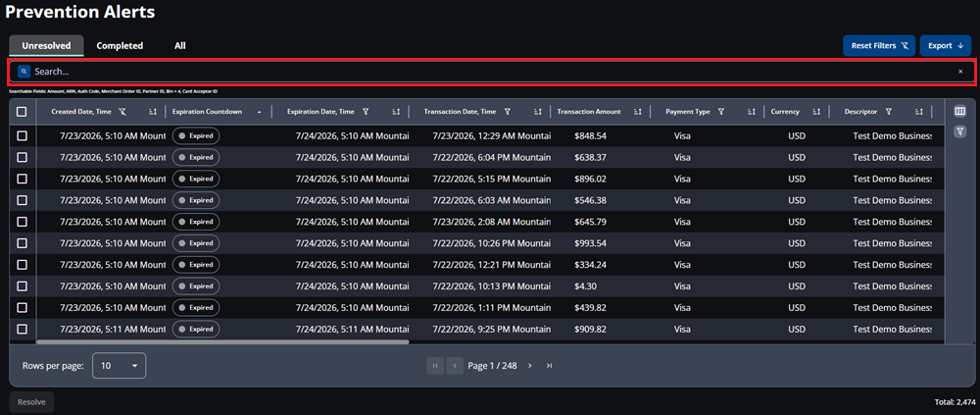
Task: Click the filter icon on Expiration Date, Time column
Action: coord(366,112)
